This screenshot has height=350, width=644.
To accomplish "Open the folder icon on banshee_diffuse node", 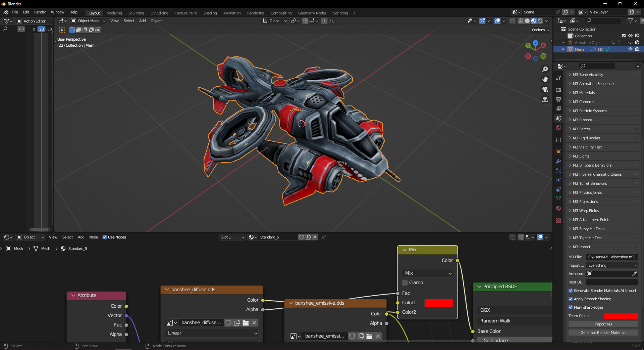I will click(x=246, y=323).
